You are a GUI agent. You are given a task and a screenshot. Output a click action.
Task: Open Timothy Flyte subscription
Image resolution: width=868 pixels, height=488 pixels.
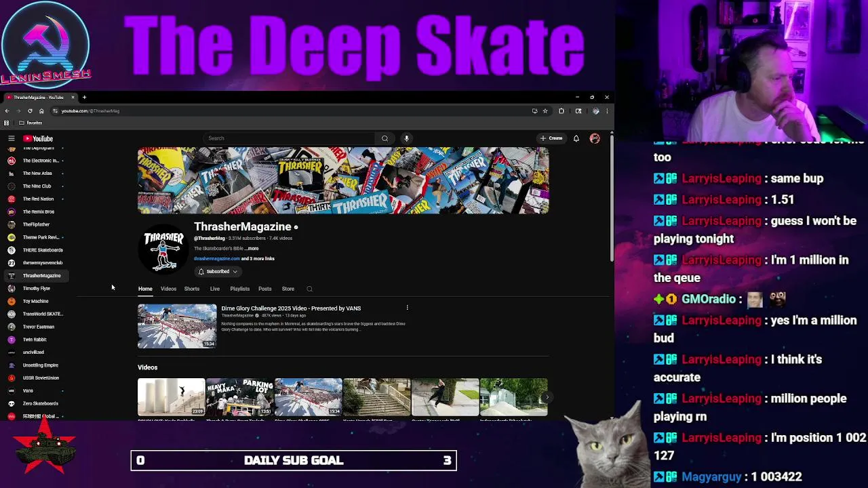point(38,289)
